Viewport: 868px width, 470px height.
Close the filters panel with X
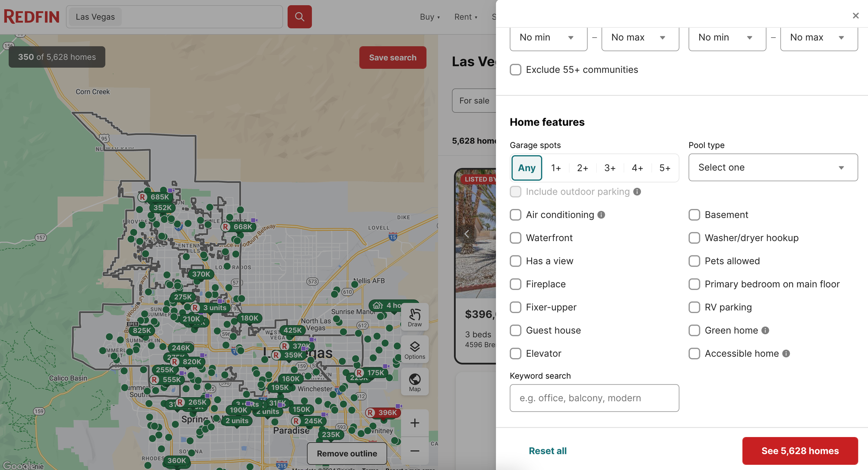[x=855, y=16]
